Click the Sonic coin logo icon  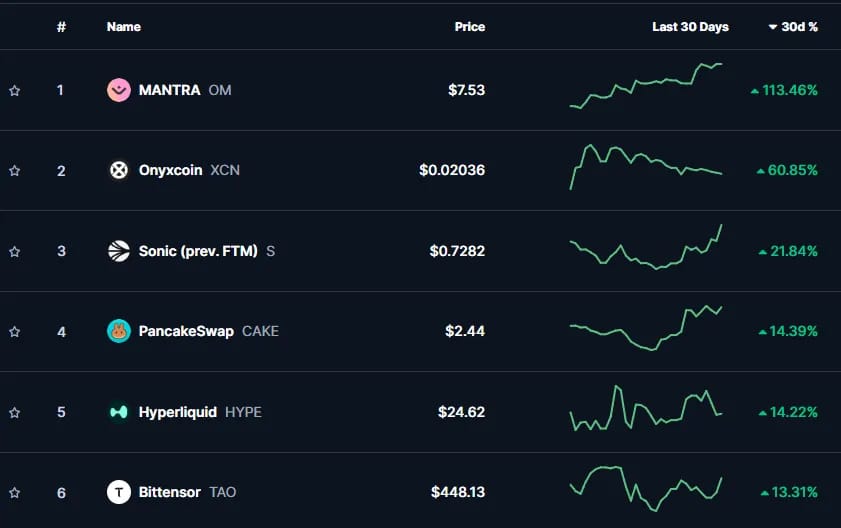[x=119, y=251]
